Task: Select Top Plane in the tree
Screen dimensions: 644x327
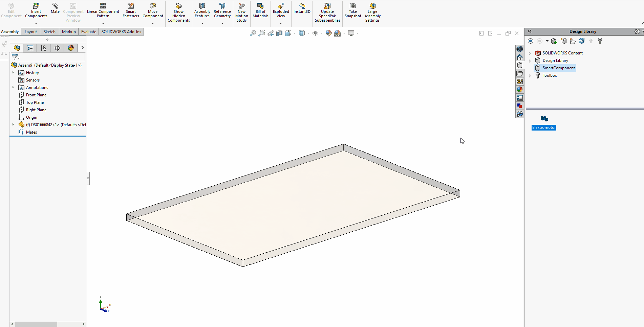Action: coord(35,102)
